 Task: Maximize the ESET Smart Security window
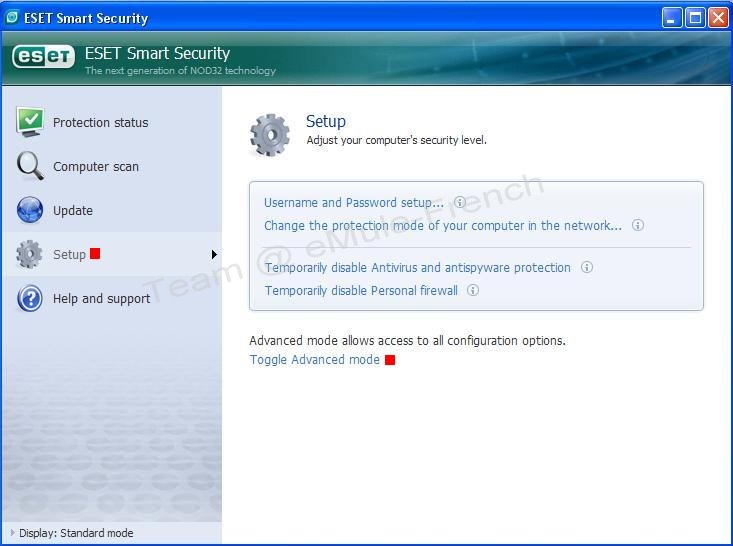point(695,18)
